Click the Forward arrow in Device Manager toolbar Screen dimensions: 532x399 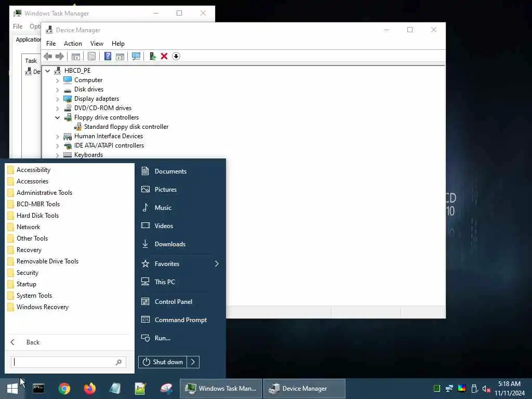coord(60,56)
